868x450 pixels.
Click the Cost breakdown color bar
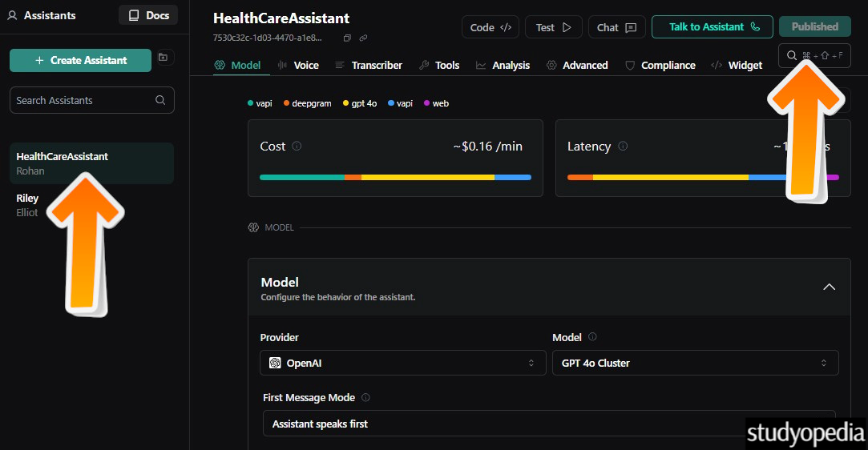pyautogui.click(x=395, y=178)
